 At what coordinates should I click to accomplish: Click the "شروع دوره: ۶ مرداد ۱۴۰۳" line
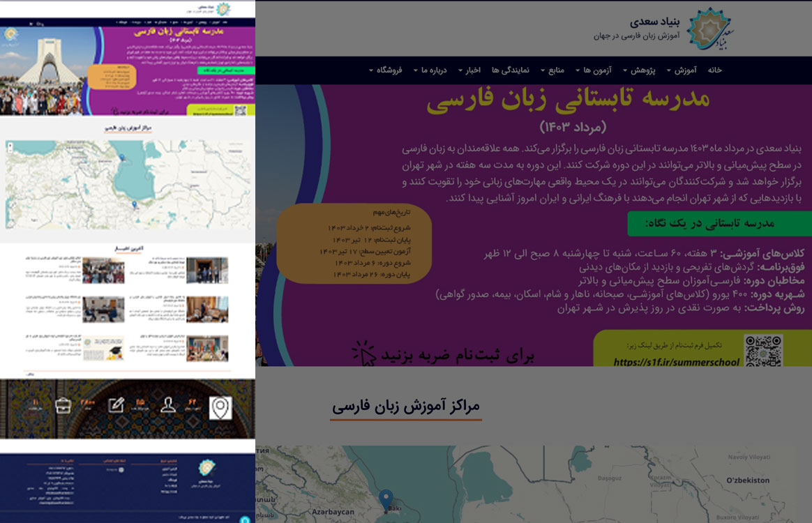click(373, 262)
